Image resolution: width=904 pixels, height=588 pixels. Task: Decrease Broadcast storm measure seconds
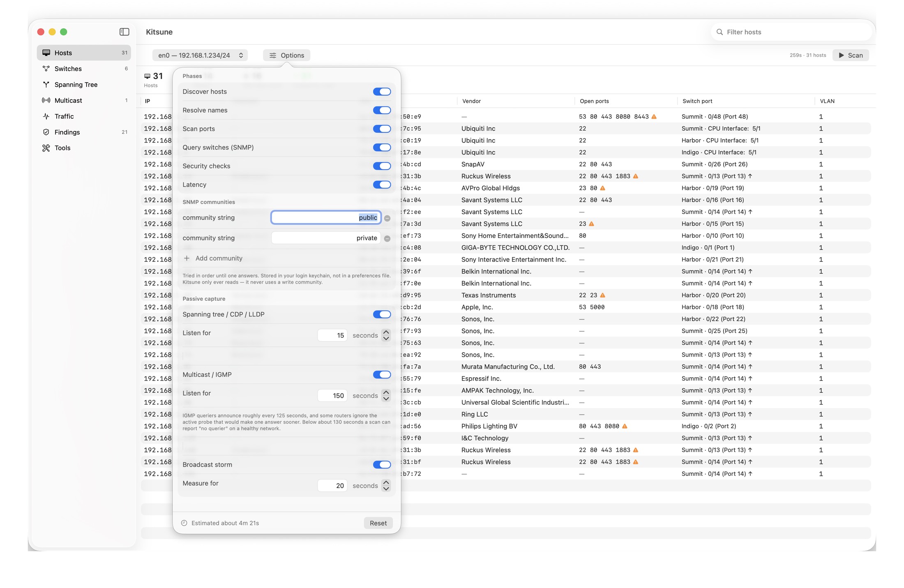tap(386, 489)
